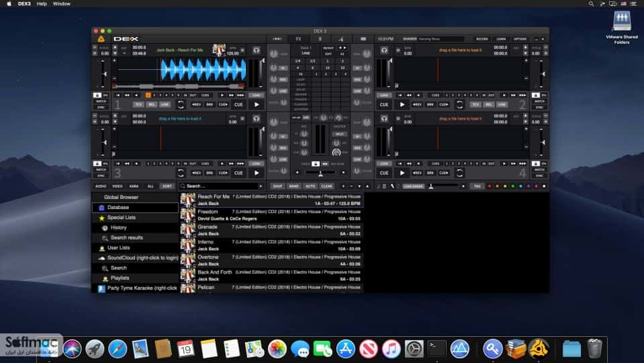The image size is (644, 363).
Task: Open History list
Action: tap(136, 228)
